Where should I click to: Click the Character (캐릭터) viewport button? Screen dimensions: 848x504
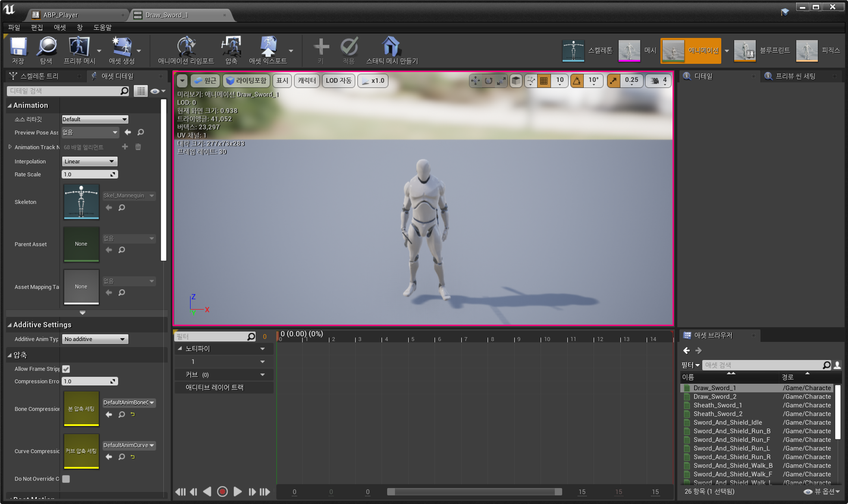307,81
